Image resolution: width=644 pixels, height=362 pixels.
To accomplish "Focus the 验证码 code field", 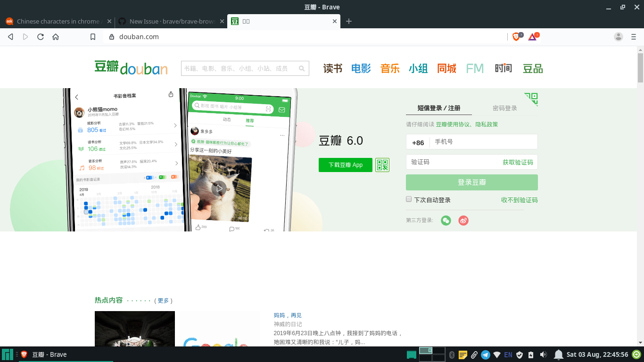I will (x=452, y=162).
